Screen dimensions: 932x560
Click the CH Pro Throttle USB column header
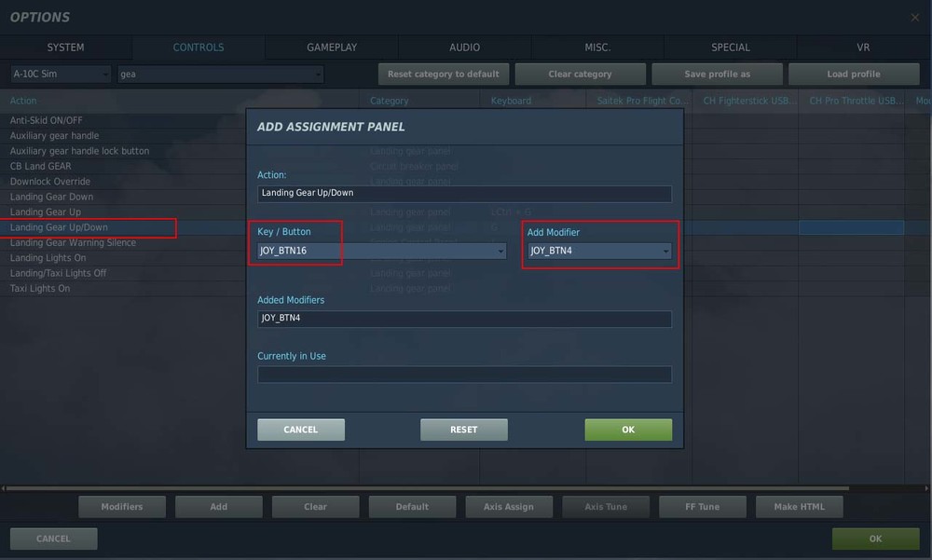coord(852,101)
